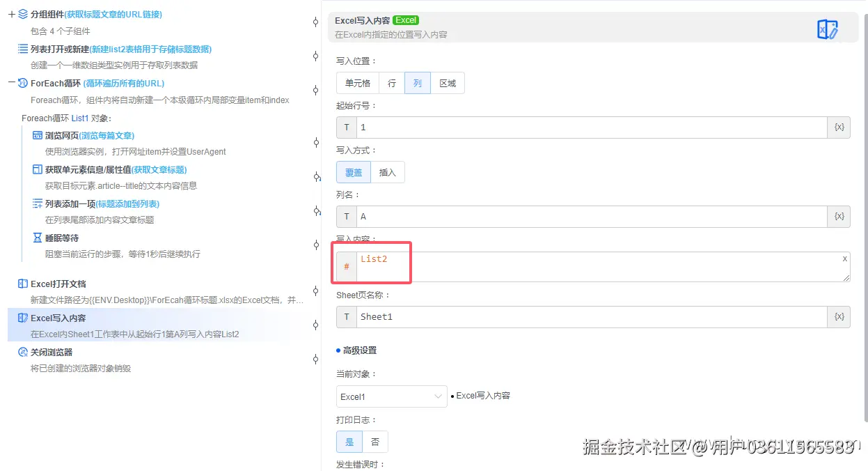Click the List2 value inside the red box
868x471 pixels.
tap(374, 258)
